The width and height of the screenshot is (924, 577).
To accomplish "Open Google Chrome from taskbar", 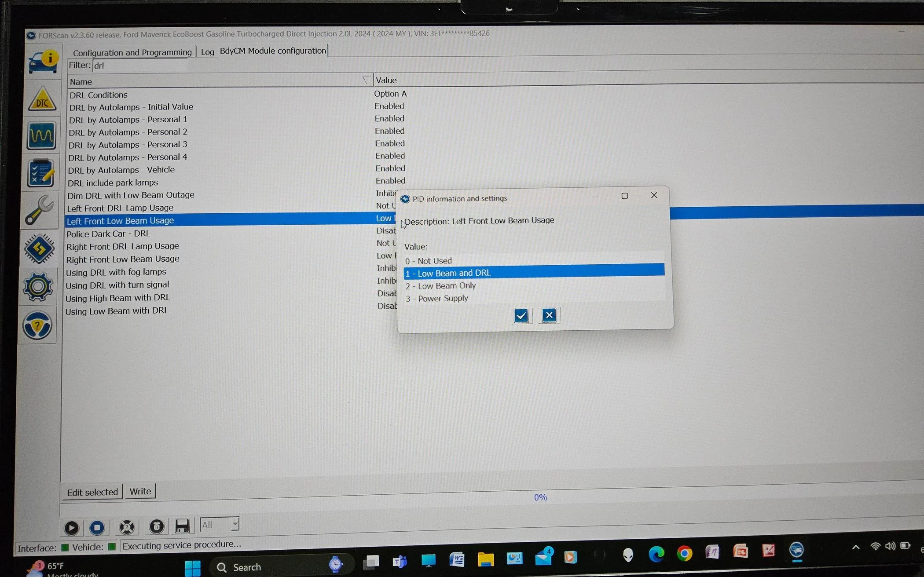I will (684, 553).
